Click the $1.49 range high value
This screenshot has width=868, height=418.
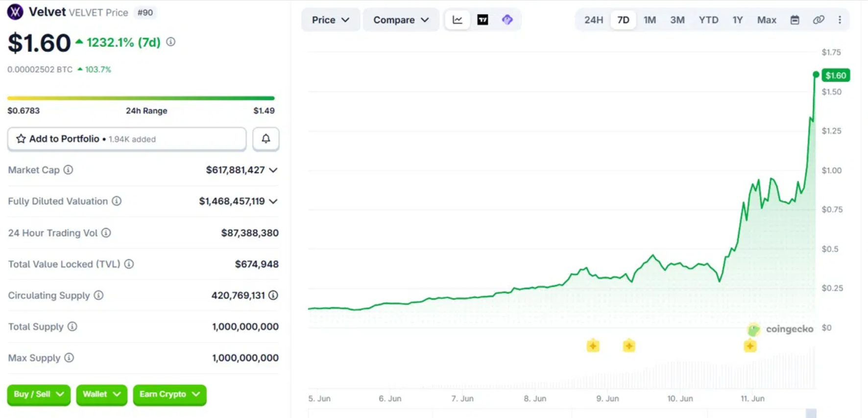coord(264,111)
